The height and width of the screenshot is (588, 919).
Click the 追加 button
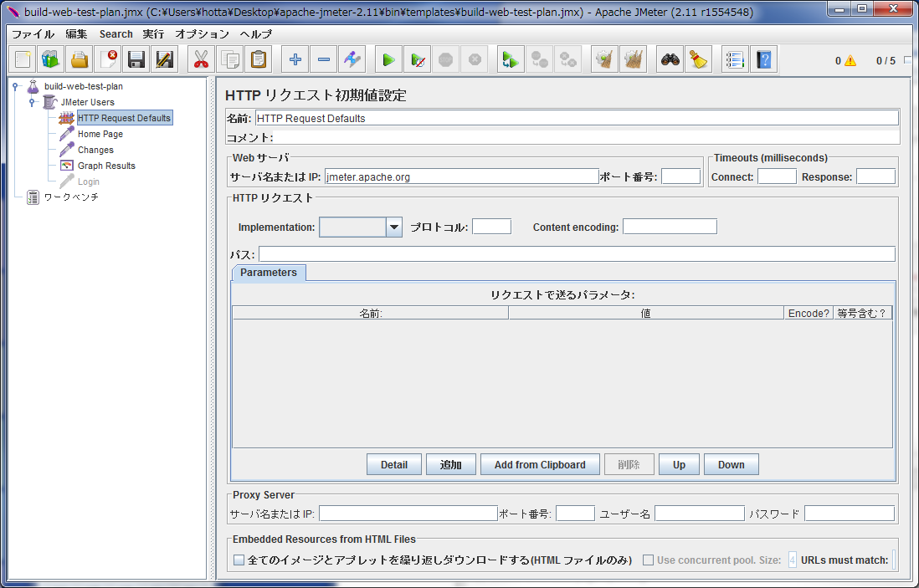click(x=450, y=464)
